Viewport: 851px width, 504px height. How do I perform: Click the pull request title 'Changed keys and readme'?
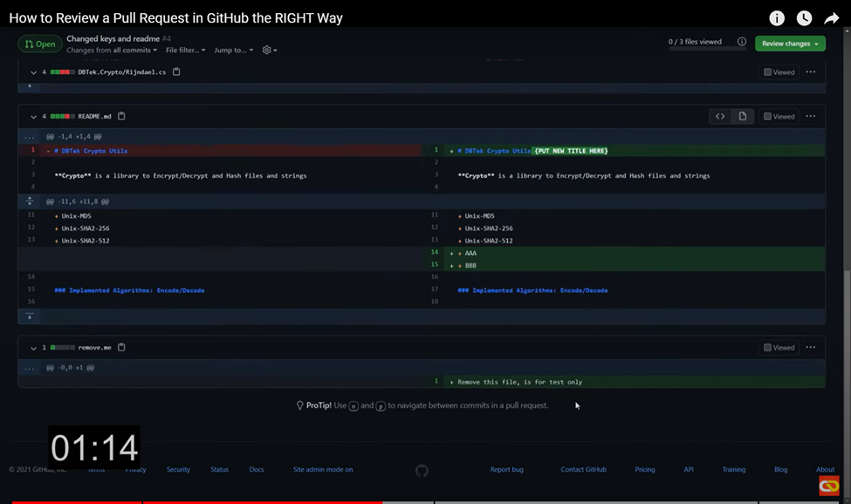(113, 38)
